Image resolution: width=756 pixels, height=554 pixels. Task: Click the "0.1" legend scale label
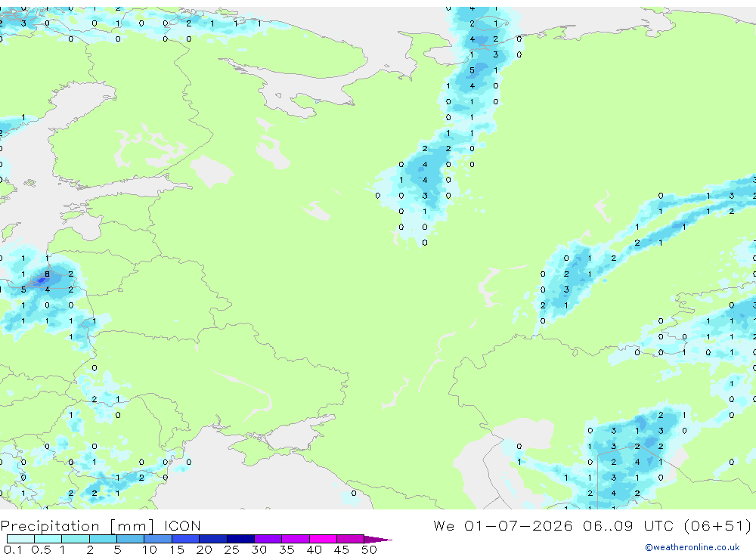(x=13, y=549)
